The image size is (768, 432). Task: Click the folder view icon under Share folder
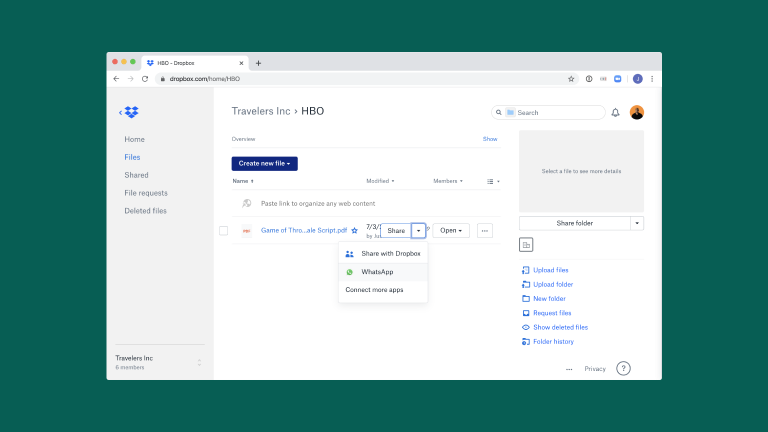tap(527, 245)
